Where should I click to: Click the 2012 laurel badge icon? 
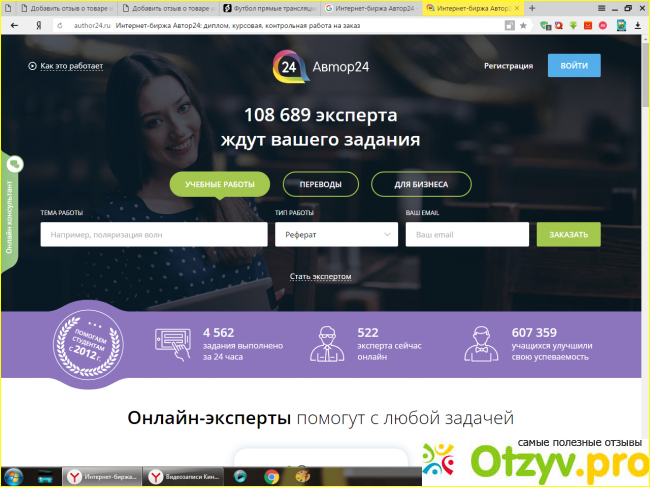(x=89, y=342)
